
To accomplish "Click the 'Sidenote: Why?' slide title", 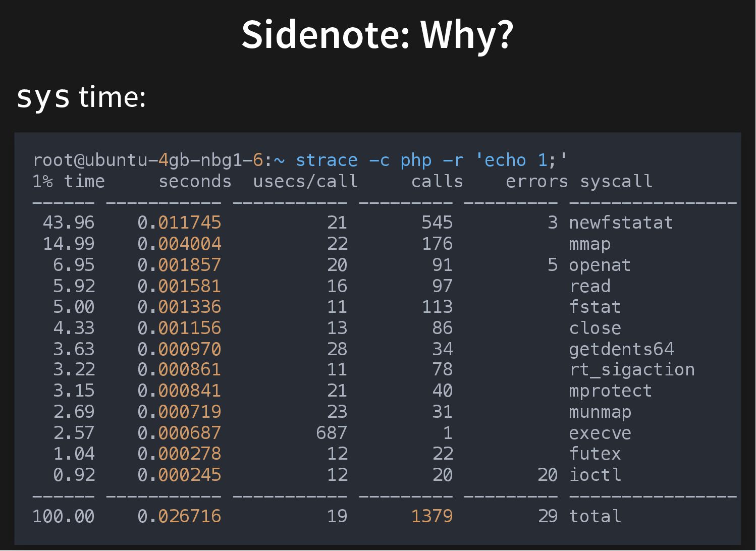I will (x=377, y=35).
